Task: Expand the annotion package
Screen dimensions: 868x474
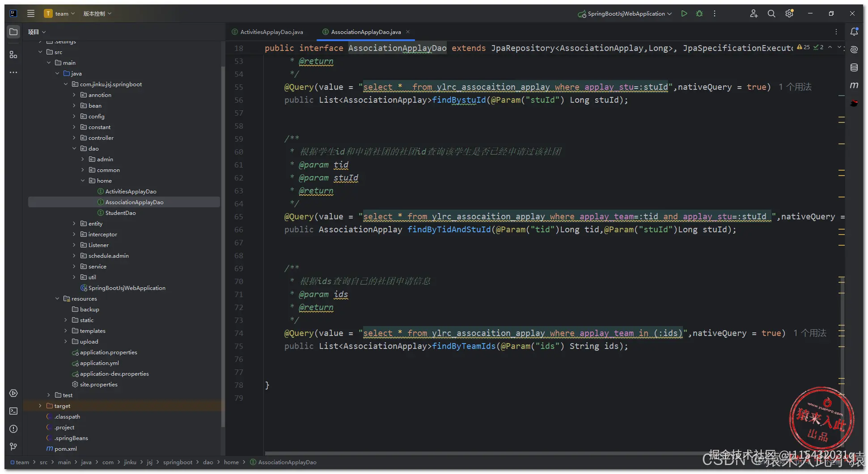Action: pos(74,95)
